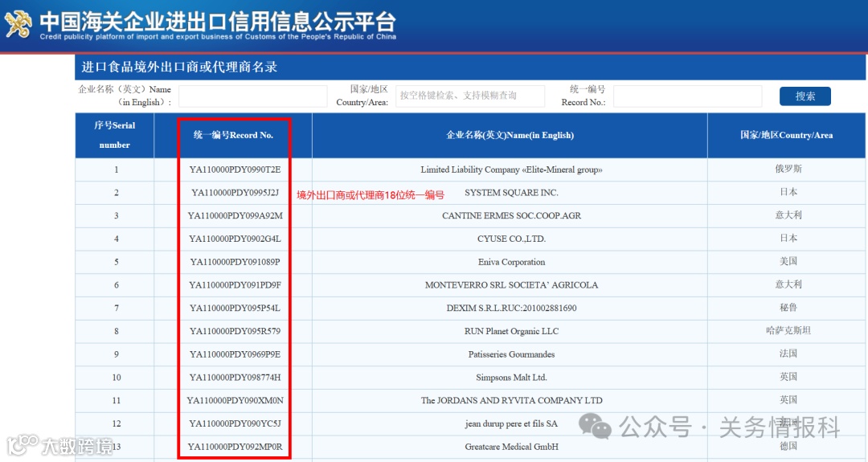This screenshot has height=462, width=868.
Task: Focus the Country/Area search input
Action: coord(470,96)
